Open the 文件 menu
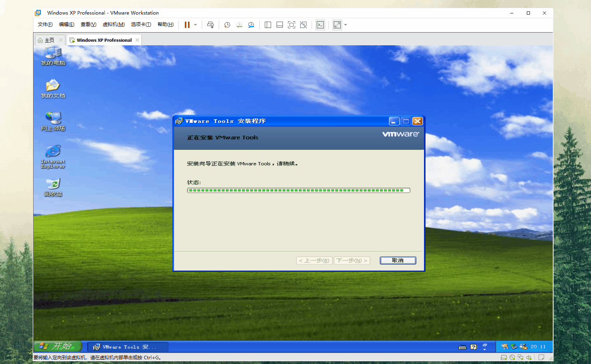591x364 pixels. click(45, 24)
